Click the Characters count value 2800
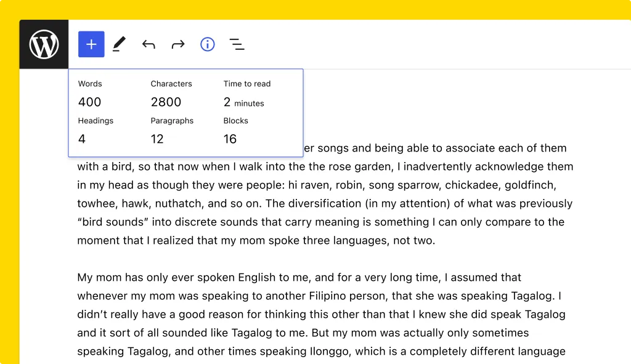This screenshot has height=364, width=631. (166, 102)
